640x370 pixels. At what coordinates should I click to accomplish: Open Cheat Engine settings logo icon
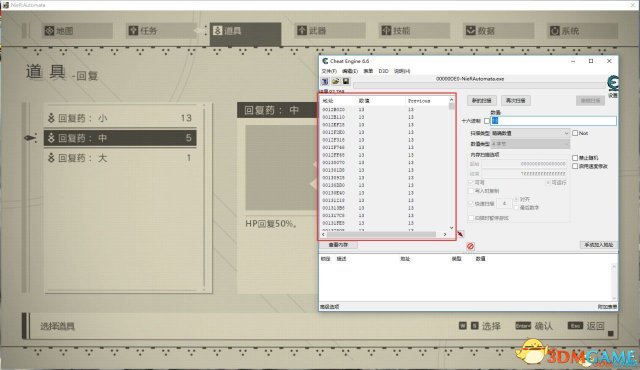(613, 83)
